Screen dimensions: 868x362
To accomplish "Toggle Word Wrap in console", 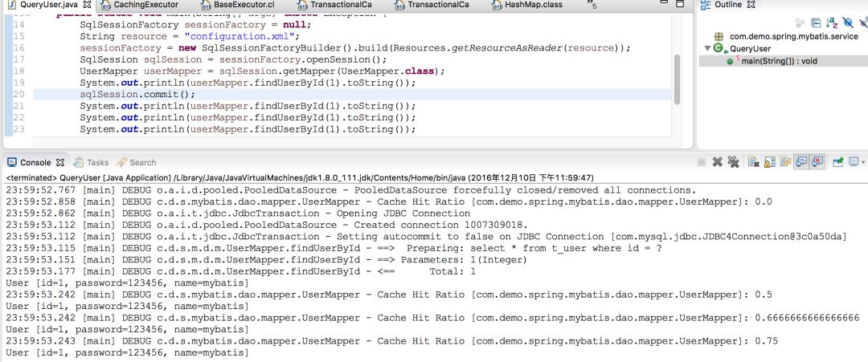I will pyautogui.click(x=785, y=162).
